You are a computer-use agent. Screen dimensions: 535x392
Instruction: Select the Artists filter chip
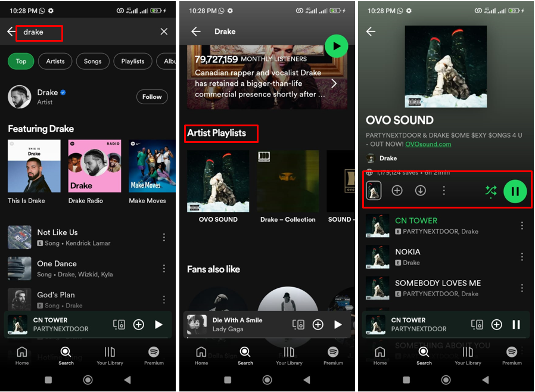(55, 61)
